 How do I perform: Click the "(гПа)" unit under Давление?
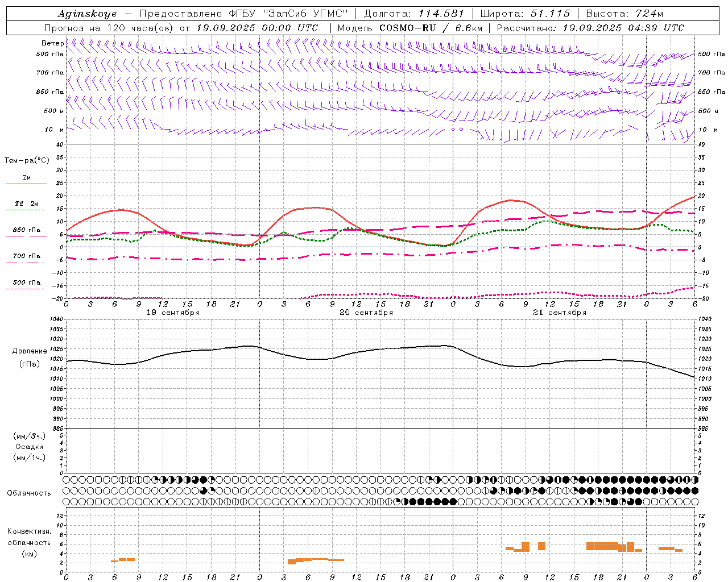pos(29,364)
